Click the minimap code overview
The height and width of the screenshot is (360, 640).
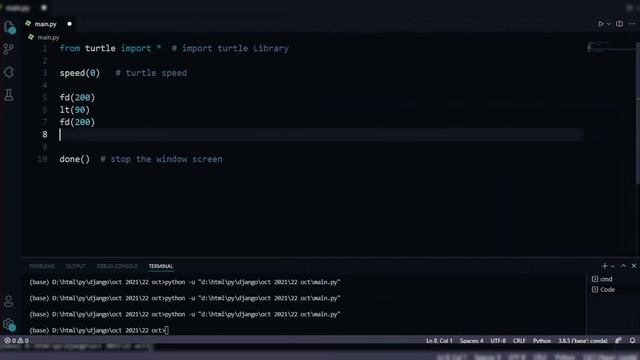tap(610, 47)
